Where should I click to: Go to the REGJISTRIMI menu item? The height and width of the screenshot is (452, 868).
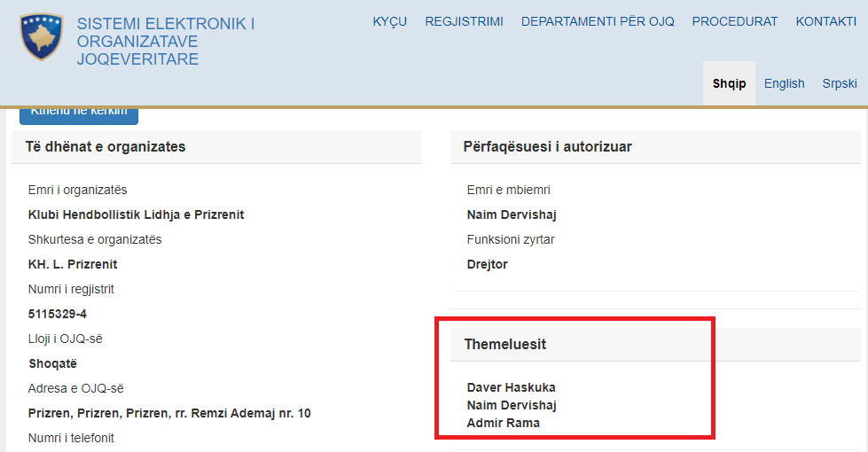[464, 21]
